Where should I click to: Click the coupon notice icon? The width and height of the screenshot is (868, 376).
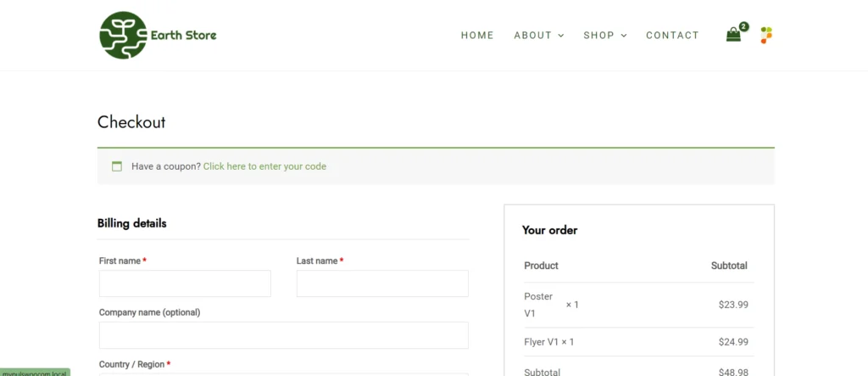[117, 166]
